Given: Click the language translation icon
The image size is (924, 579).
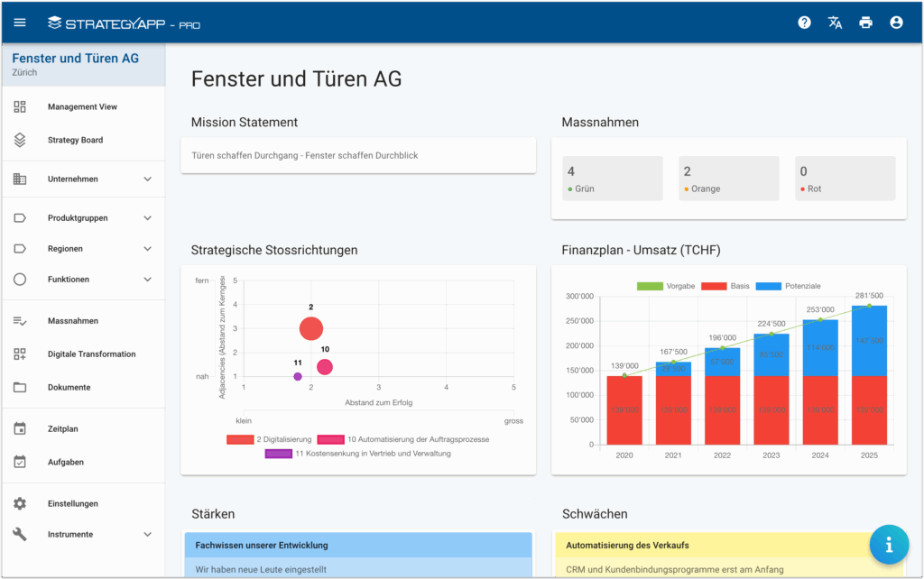Looking at the screenshot, I should 835,23.
